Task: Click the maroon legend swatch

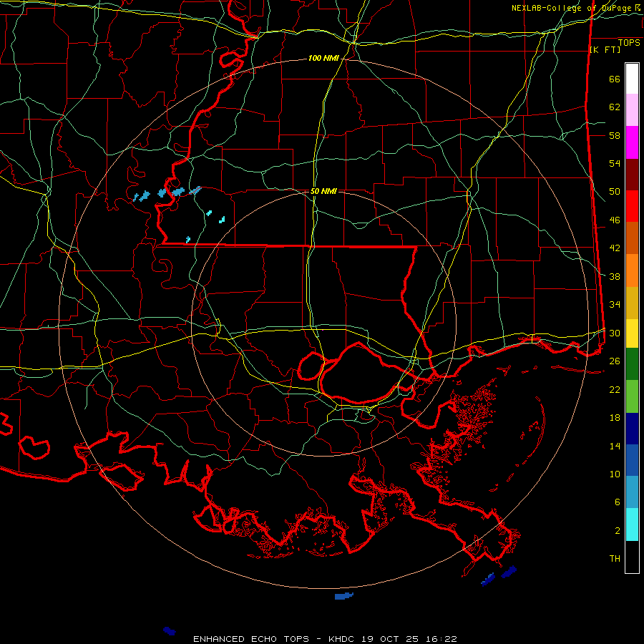Action: tap(632, 175)
